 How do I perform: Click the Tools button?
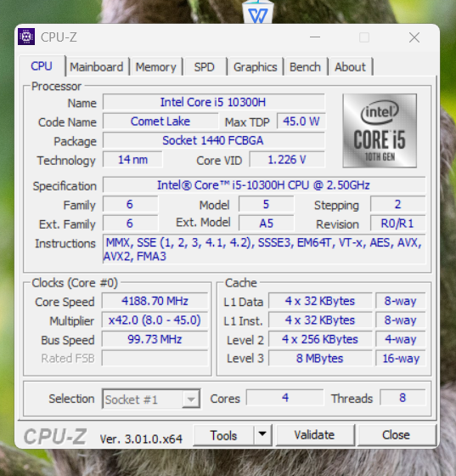223,435
